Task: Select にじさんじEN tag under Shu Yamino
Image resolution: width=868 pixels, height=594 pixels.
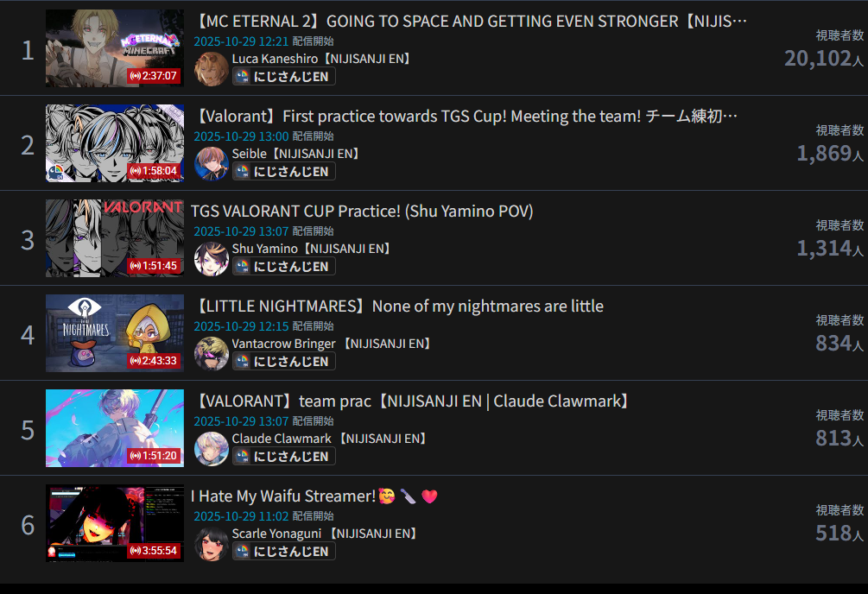Action: coord(283,266)
